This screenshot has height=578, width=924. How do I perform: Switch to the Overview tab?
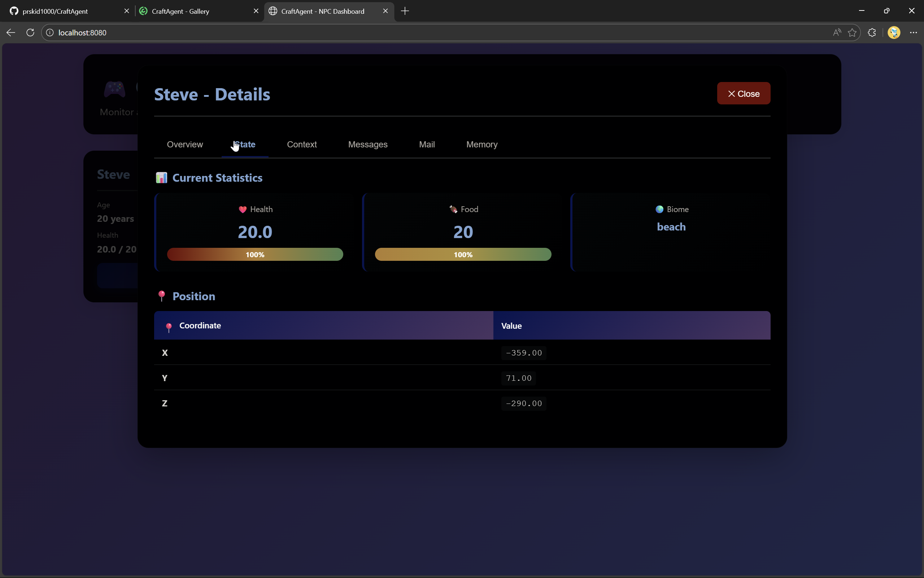pyautogui.click(x=185, y=144)
